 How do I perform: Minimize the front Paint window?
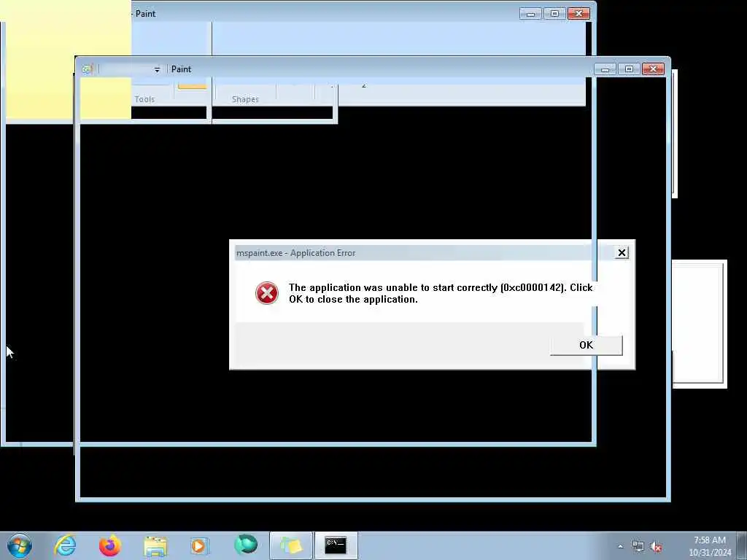(605, 69)
